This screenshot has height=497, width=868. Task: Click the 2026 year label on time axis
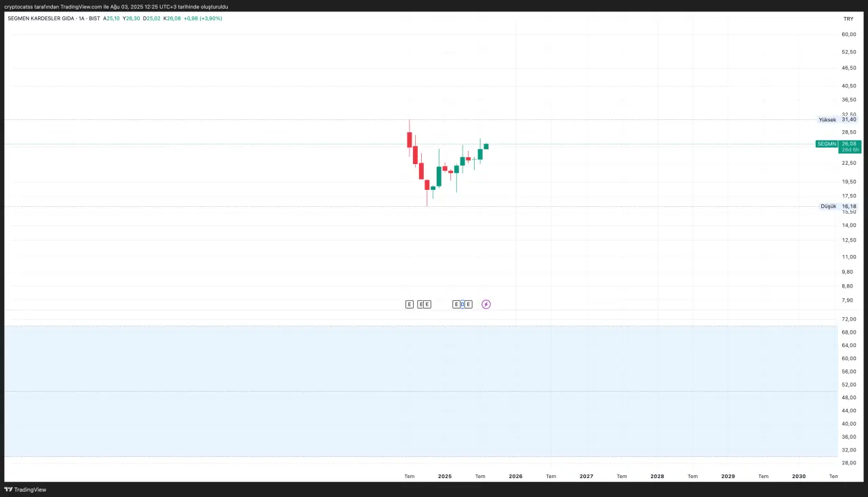point(515,476)
